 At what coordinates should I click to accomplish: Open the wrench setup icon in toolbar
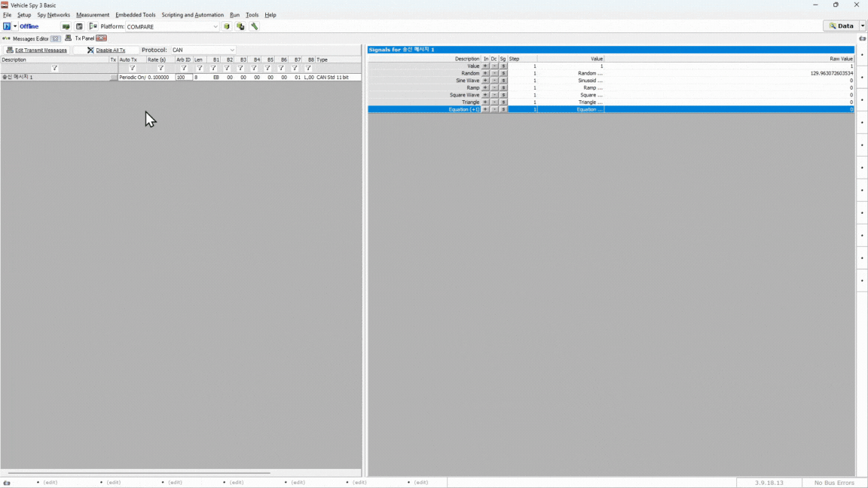point(255,26)
